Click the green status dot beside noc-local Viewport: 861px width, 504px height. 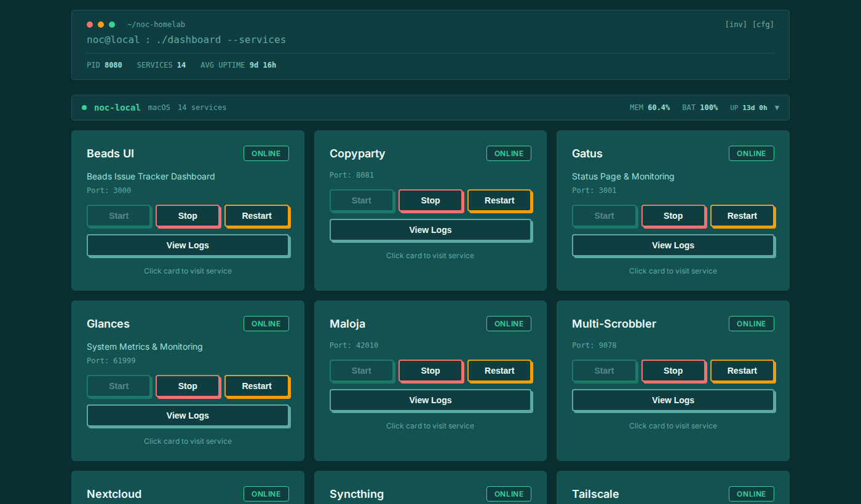pos(84,107)
